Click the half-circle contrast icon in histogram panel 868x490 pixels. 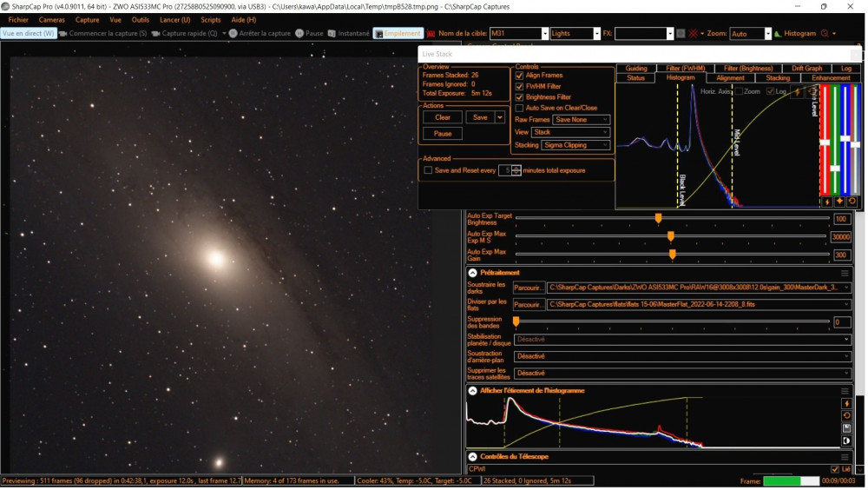point(846,441)
